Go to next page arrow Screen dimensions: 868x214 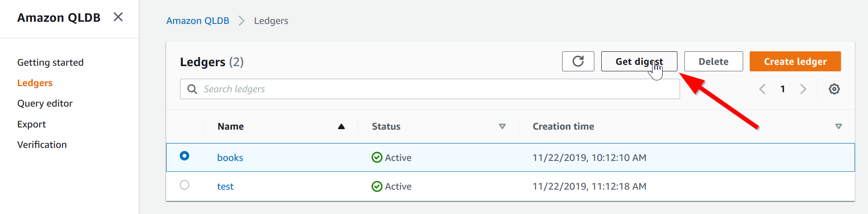point(803,89)
